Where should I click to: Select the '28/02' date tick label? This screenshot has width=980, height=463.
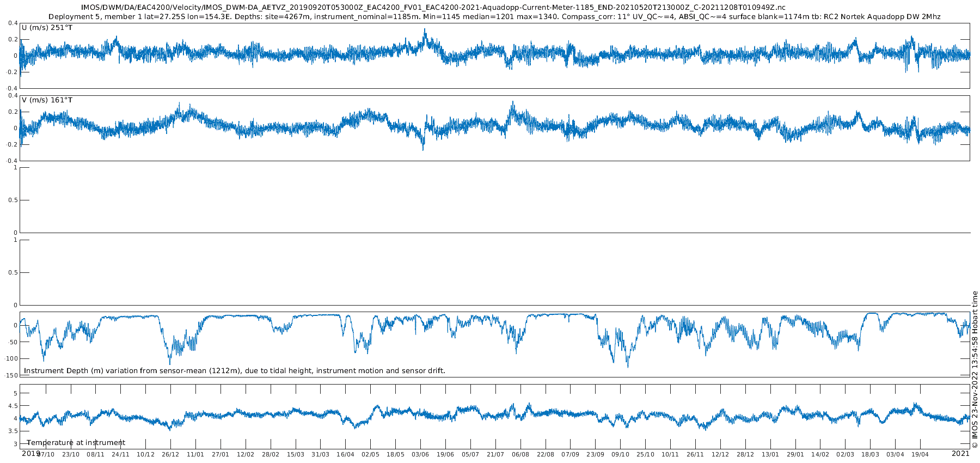(271, 454)
